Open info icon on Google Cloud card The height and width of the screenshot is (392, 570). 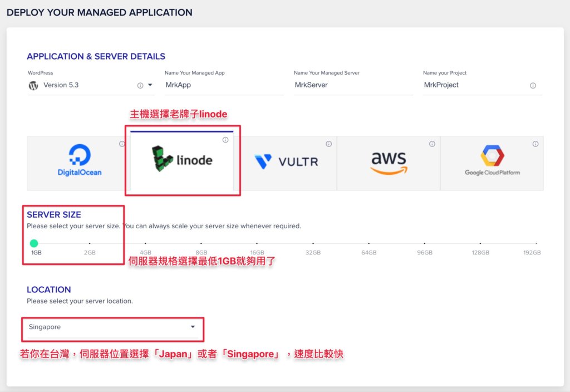tap(535, 144)
